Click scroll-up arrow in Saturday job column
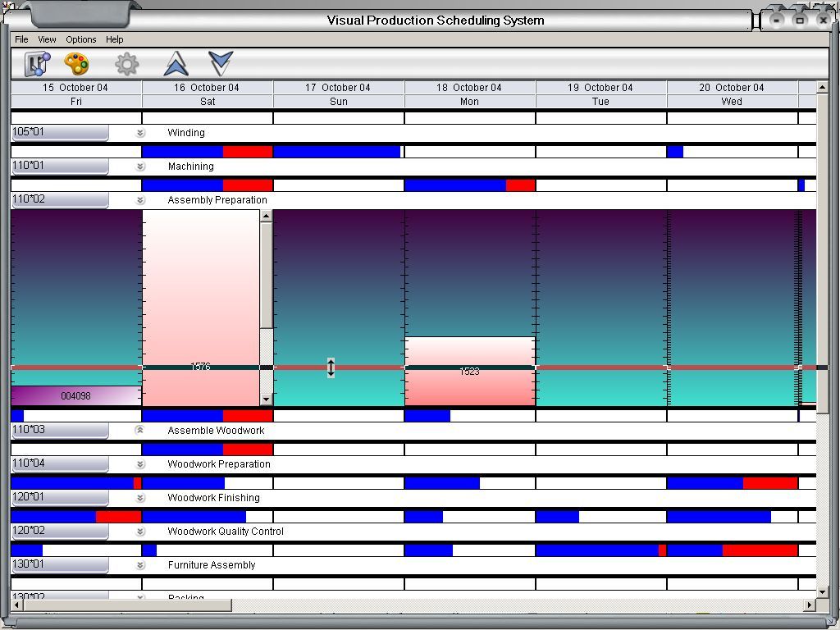The image size is (840, 630). [266, 217]
